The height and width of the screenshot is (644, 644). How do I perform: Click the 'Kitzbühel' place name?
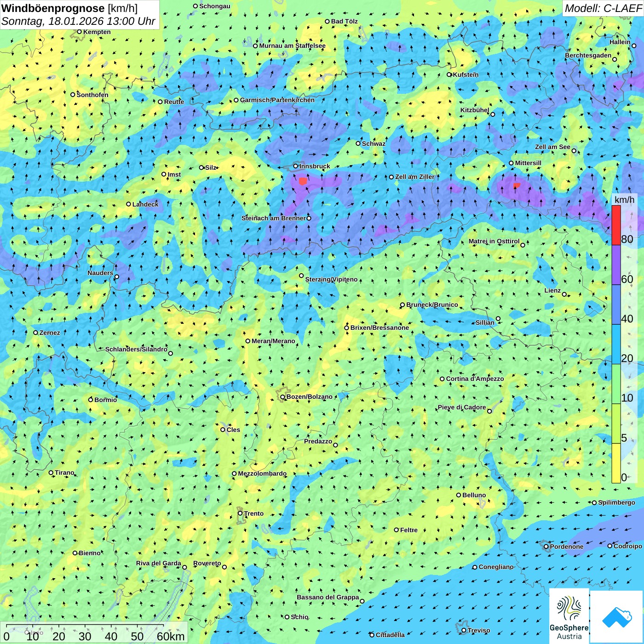[475, 110]
